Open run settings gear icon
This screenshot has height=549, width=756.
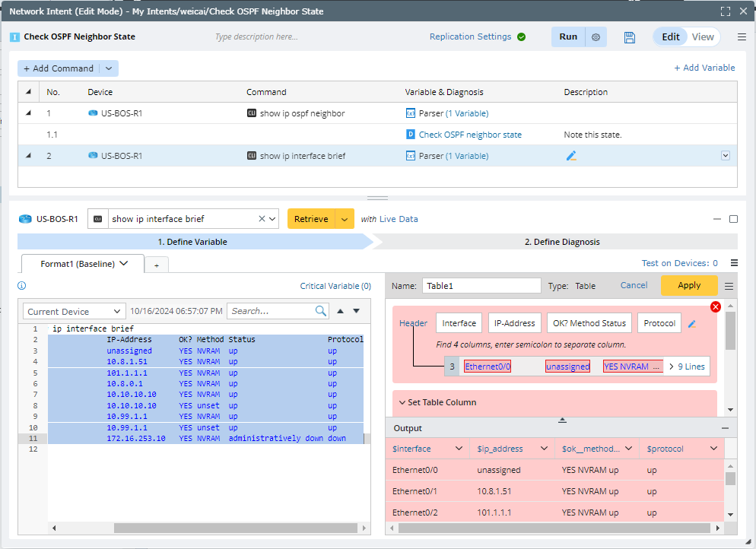[x=596, y=37]
